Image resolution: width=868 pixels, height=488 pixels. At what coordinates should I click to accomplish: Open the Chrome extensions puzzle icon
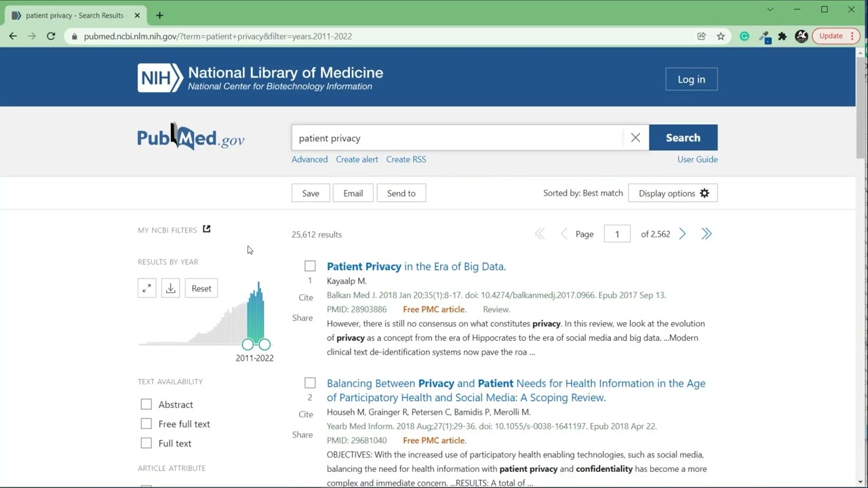tap(783, 36)
